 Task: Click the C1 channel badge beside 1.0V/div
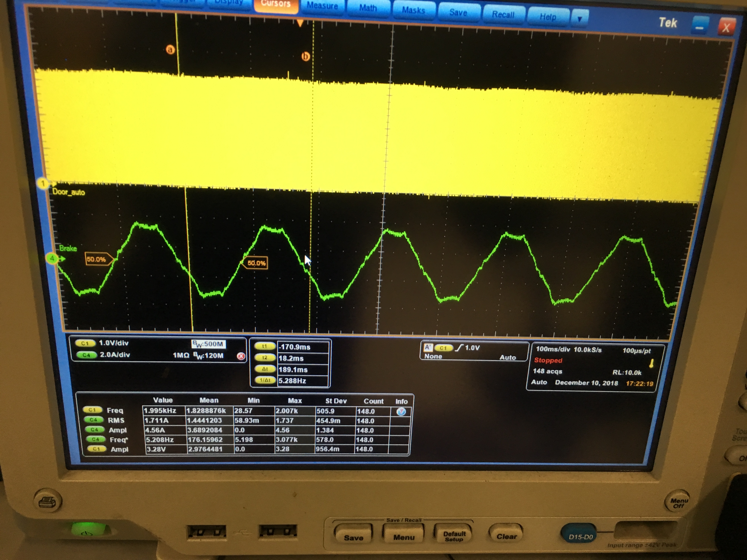click(x=85, y=343)
